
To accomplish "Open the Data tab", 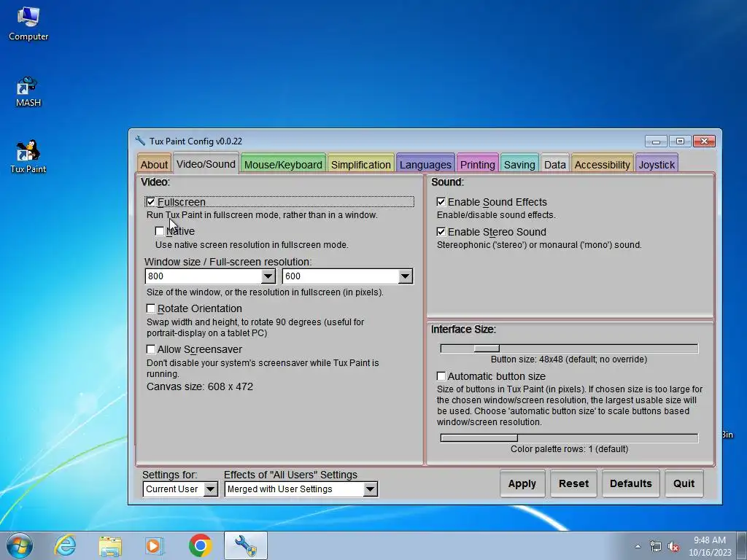I will point(555,164).
